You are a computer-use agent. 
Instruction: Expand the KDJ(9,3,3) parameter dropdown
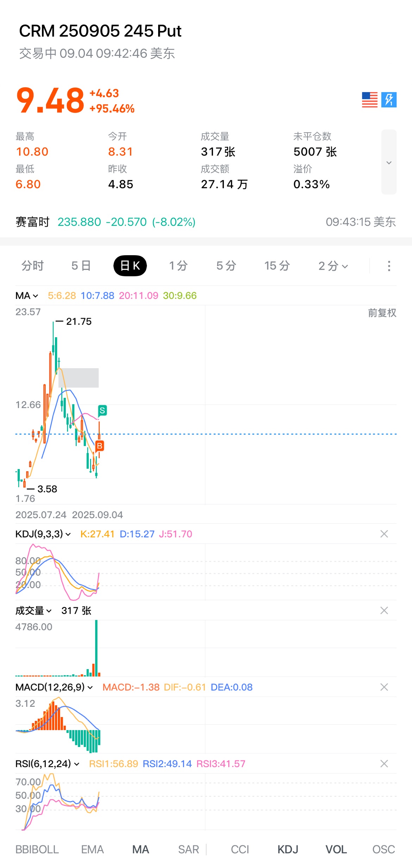pos(43,534)
